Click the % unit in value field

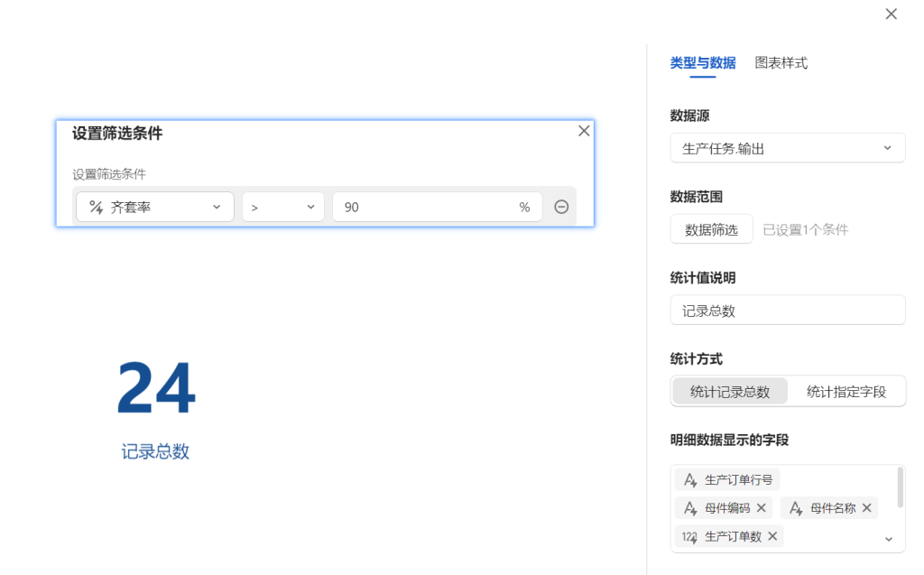(524, 207)
